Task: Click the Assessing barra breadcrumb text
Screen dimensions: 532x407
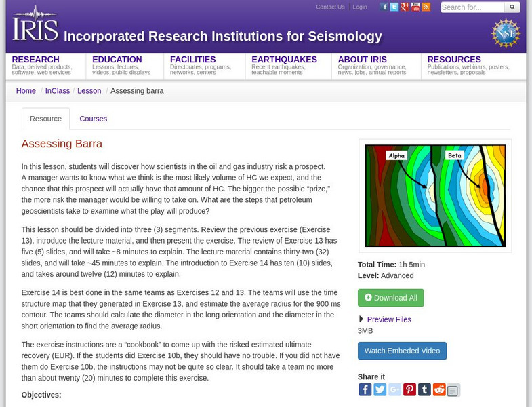Action: click(x=137, y=91)
